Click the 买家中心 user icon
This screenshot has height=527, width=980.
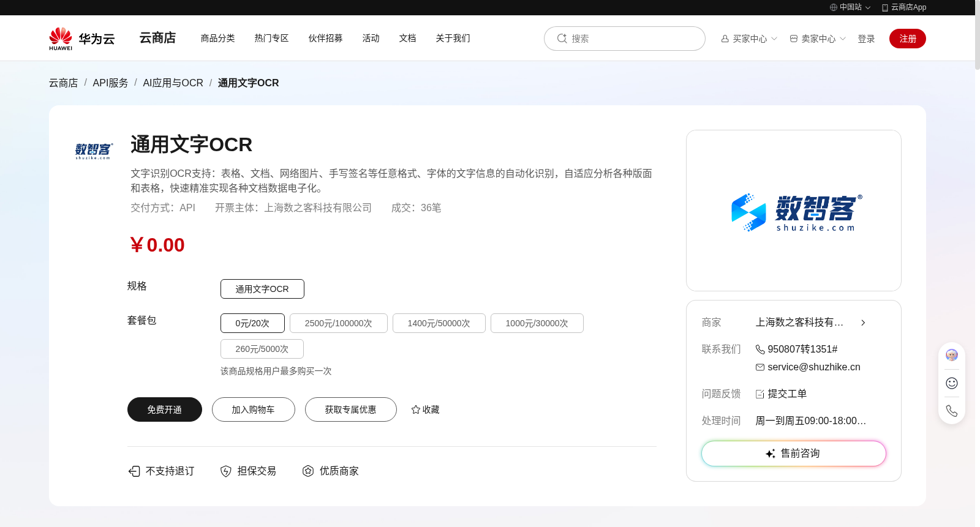click(x=725, y=39)
